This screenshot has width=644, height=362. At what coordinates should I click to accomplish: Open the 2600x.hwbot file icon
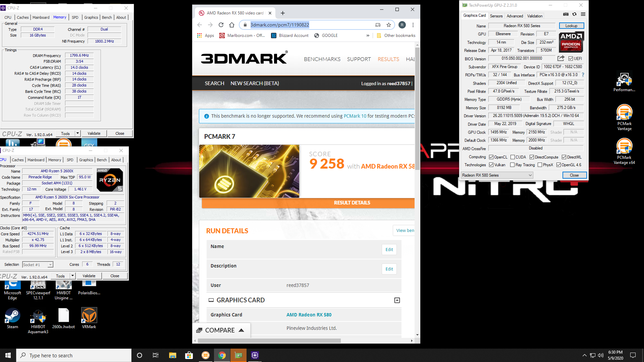pos(63,318)
